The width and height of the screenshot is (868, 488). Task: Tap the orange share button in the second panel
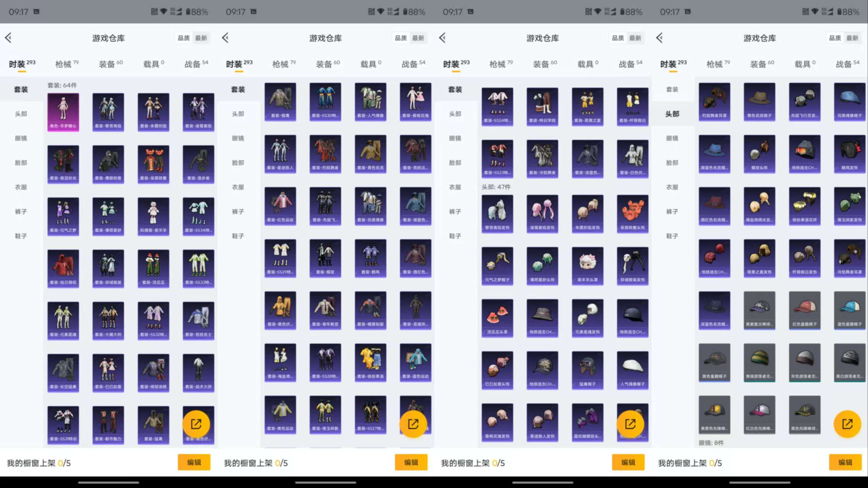[x=413, y=424]
